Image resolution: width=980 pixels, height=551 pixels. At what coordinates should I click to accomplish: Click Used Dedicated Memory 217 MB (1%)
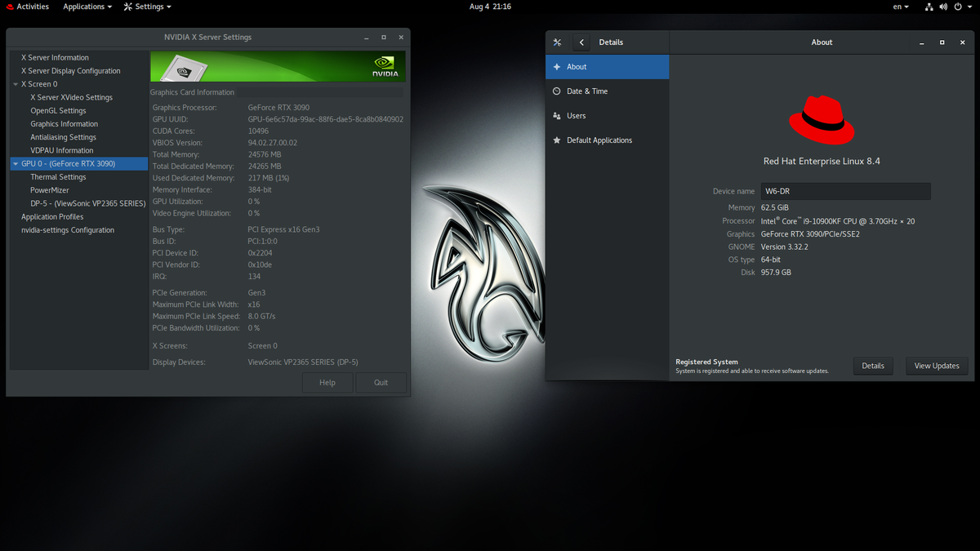pos(269,178)
